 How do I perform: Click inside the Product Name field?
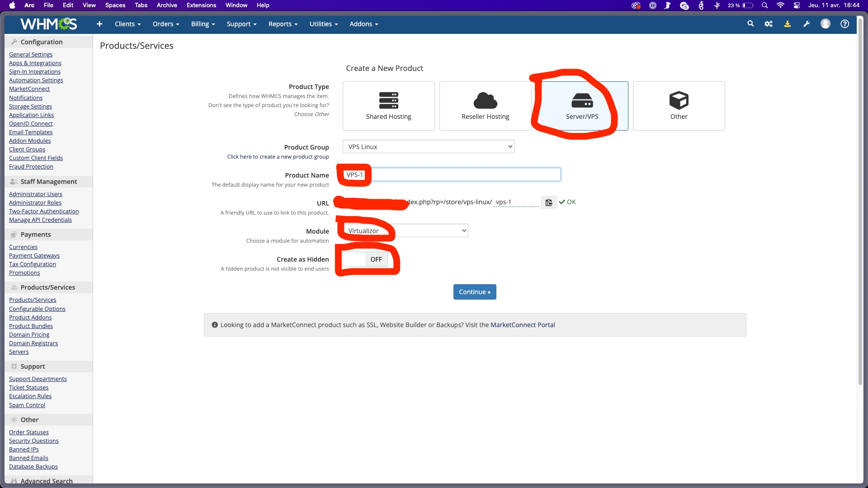tap(466, 175)
